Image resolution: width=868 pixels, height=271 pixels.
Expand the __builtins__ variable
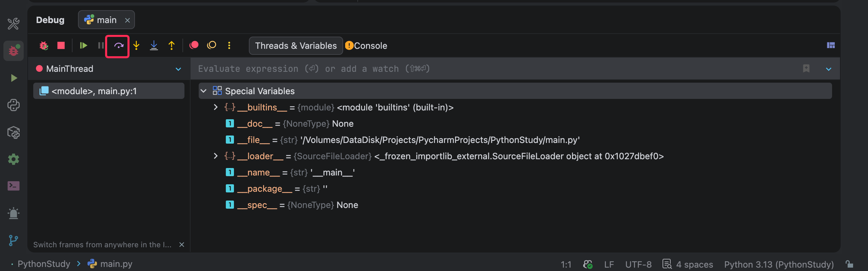[x=216, y=107]
